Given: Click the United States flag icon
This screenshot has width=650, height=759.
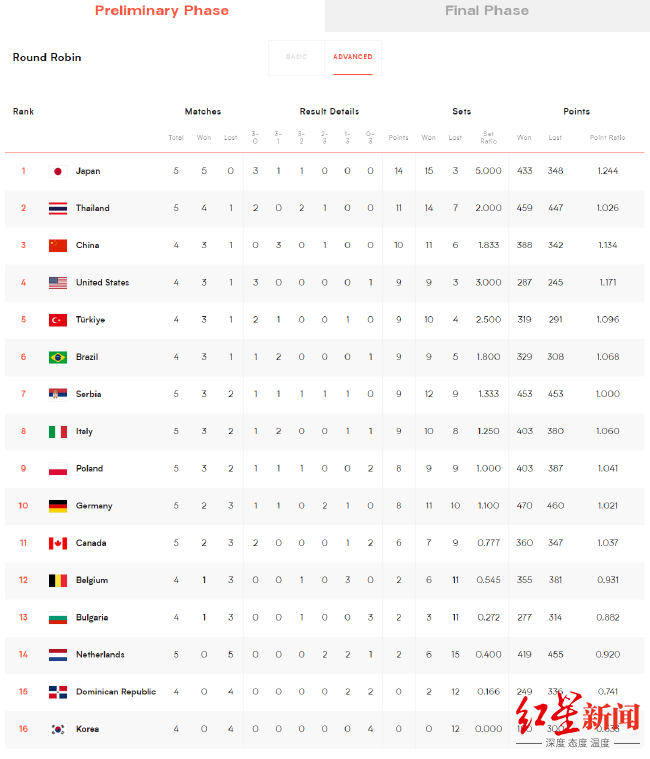Looking at the screenshot, I should click(x=58, y=283).
